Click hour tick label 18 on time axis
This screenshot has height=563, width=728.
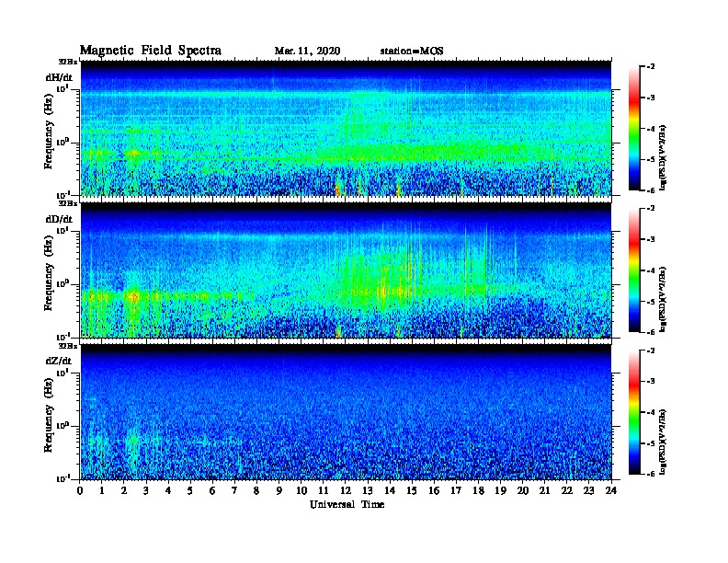(478, 490)
